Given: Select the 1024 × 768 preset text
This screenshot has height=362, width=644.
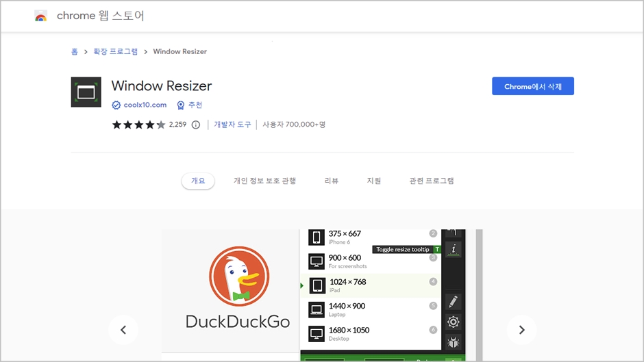Looking at the screenshot, I should pyautogui.click(x=348, y=282).
